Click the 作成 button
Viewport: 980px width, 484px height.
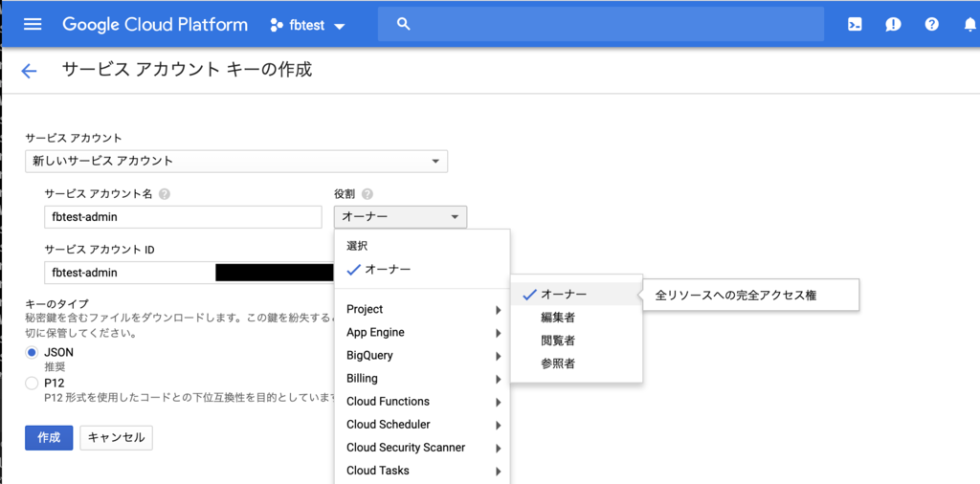(49, 437)
